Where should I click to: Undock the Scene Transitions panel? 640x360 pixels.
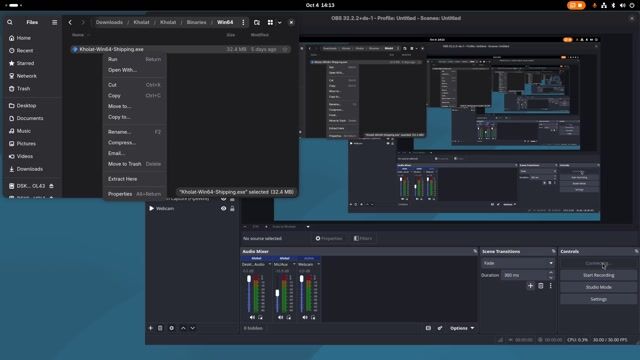tap(553, 251)
